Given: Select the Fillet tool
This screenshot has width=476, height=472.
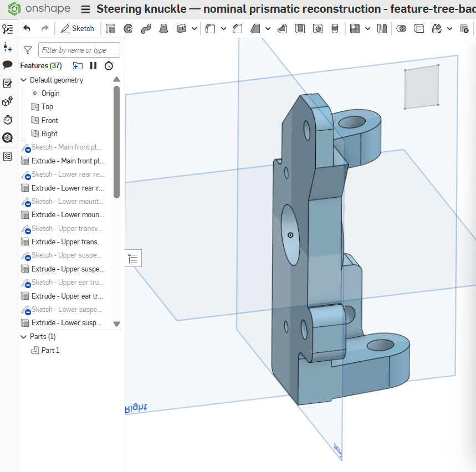Looking at the screenshot, I should (x=211, y=29).
